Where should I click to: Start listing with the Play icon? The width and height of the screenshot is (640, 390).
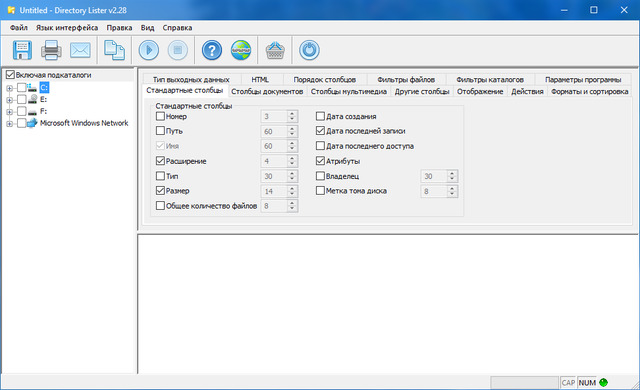[x=149, y=50]
